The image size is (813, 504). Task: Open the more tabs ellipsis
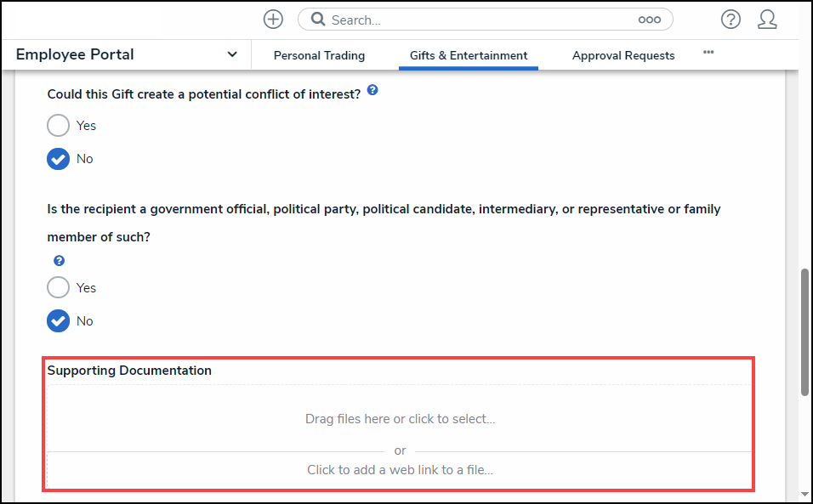(x=708, y=53)
